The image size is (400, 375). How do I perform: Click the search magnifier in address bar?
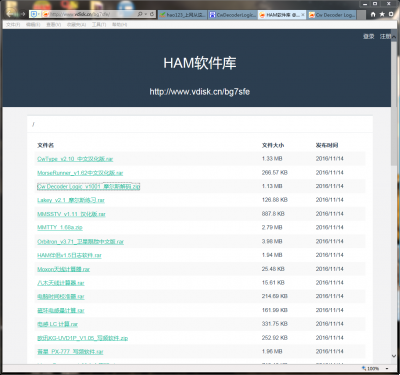pyautogui.click(x=140, y=14)
